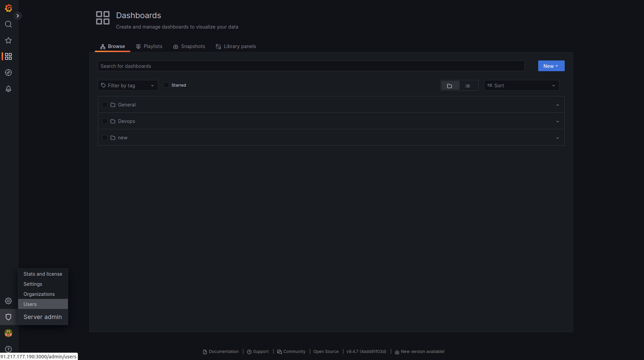This screenshot has width=644, height=360.
Task: Click the New version available link
Action: (420, 352)
